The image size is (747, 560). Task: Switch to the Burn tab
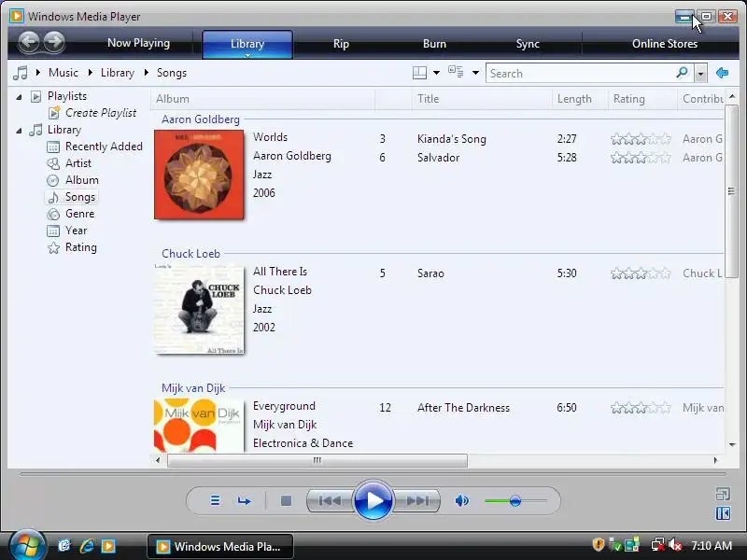click(x=434, y=44)
